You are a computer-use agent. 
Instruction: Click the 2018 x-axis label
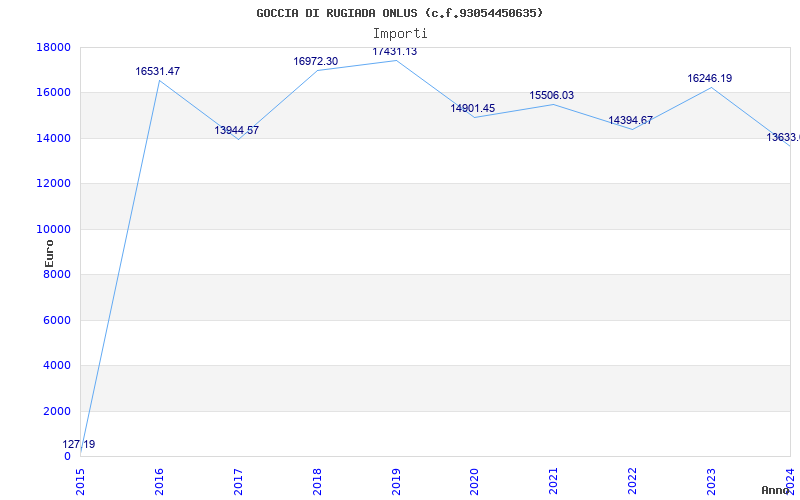317,481
